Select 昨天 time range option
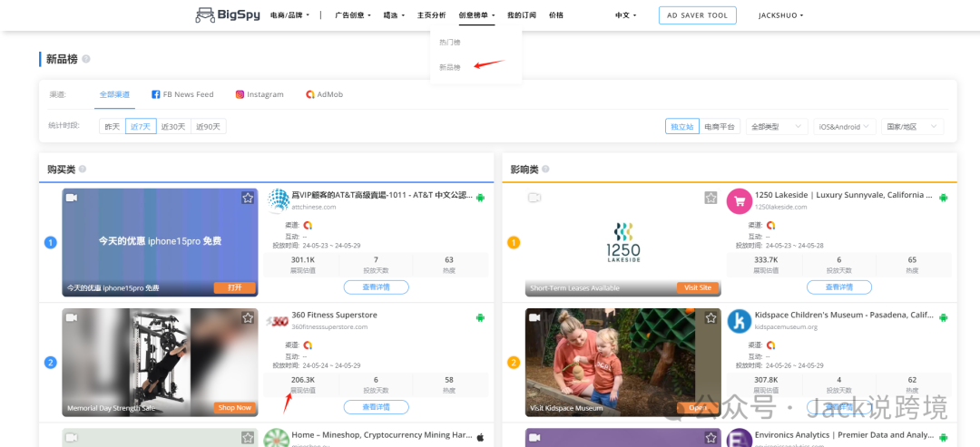980x447 pixels. tap(113, 126)
